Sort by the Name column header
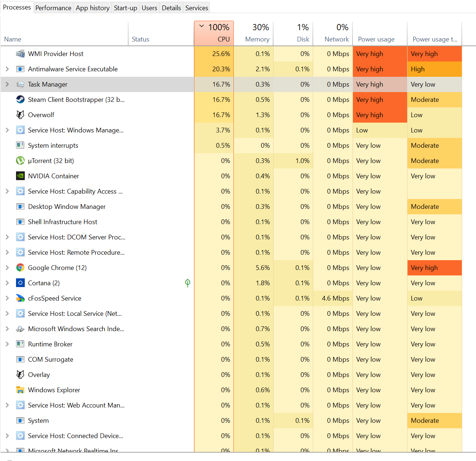This screenshot has height=461, width=476. (x=64, y=33)
